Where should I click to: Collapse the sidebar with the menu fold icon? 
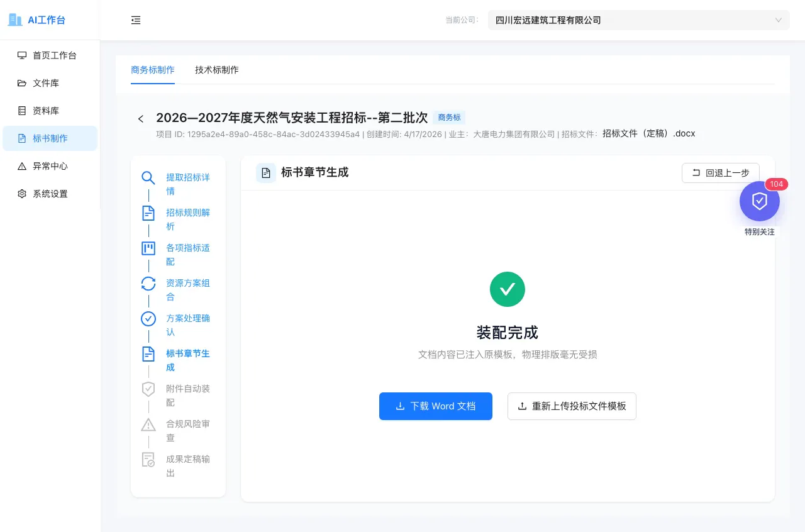[x=136, y=20]
